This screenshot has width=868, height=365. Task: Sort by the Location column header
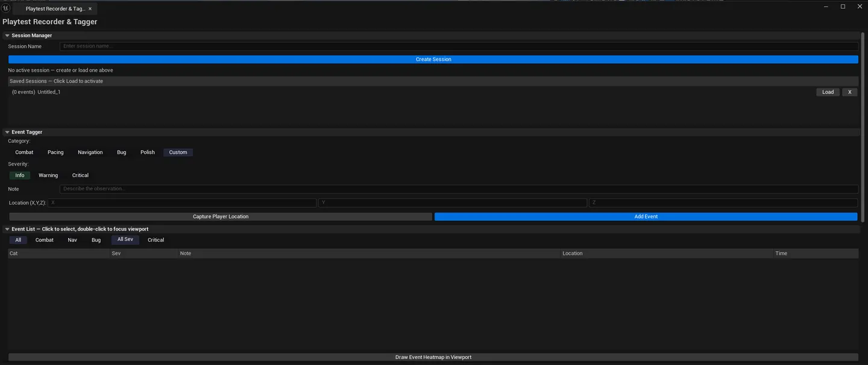667,254
